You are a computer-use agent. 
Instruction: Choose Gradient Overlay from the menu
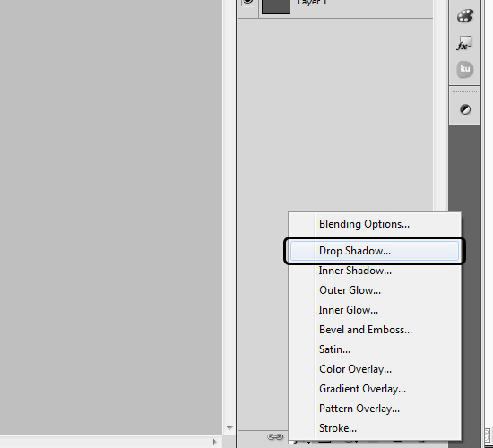(375, 389)
